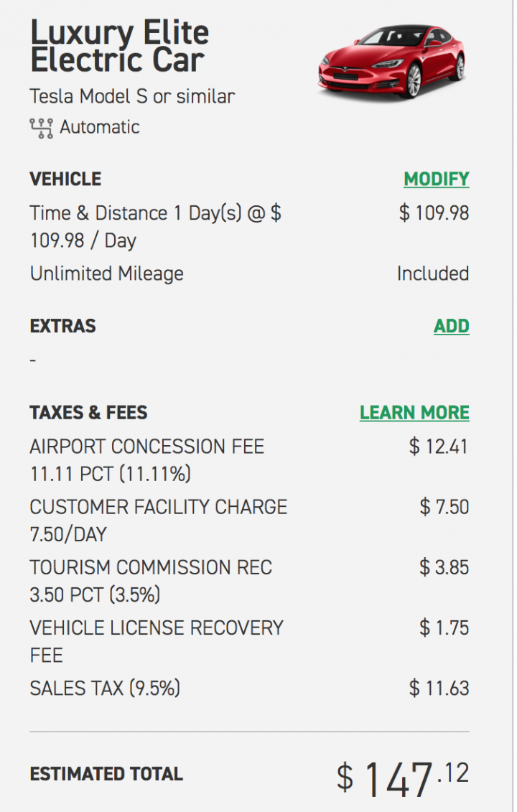The width and height of the screenshot is (517, 812).
Task: Click the $ 12.41 concession fee amount
Action: pyautogui.click(x=438, y=447)
